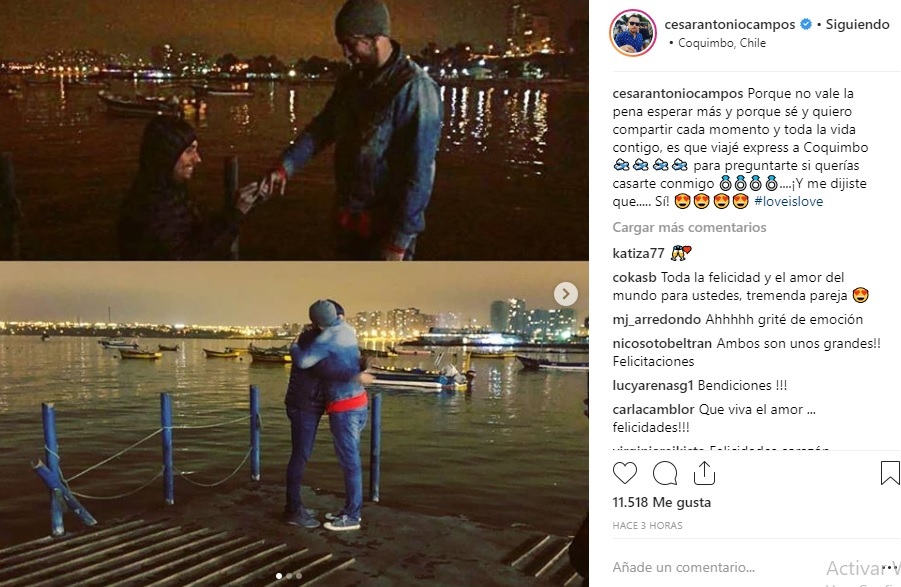Click the Hace 3 horas timestamp
The height and width of the screenshot is (587, 901).
tap(648, 526)
